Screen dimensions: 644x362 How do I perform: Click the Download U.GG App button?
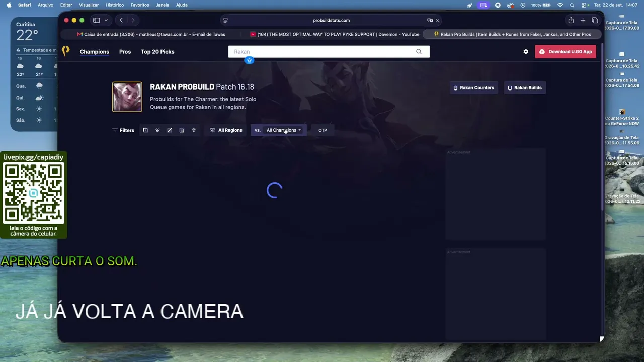[x=566, y=52]
